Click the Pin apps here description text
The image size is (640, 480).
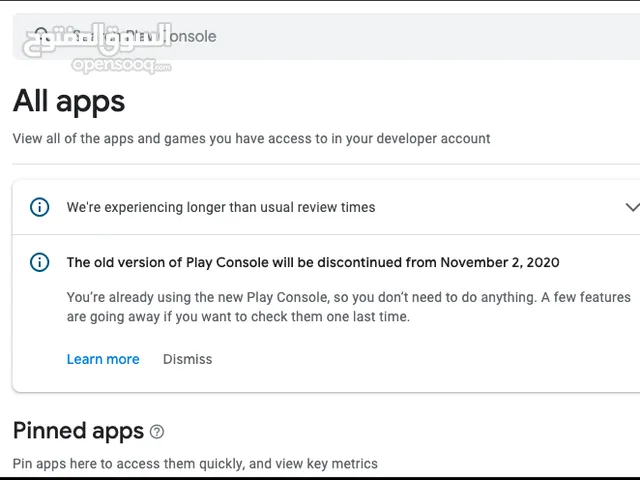195,464
